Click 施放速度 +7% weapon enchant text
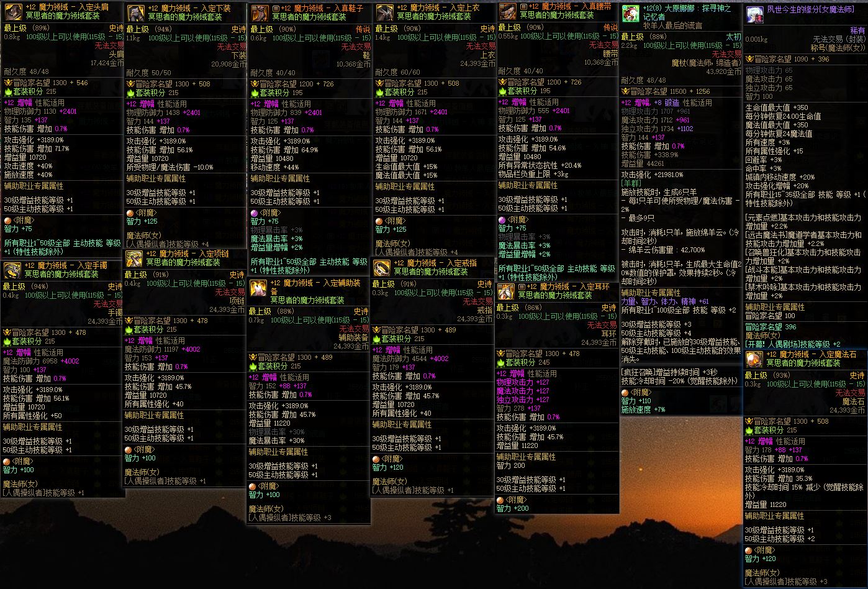868x589 pixels. click(x=643, y=410)
